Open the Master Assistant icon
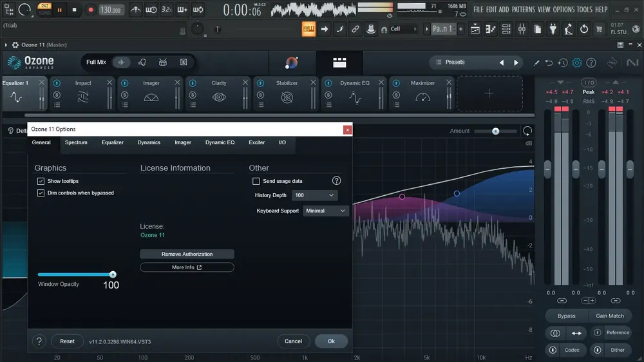Viewport: 644px width, 362px height. pyautogui.click(x=292, y=62)
